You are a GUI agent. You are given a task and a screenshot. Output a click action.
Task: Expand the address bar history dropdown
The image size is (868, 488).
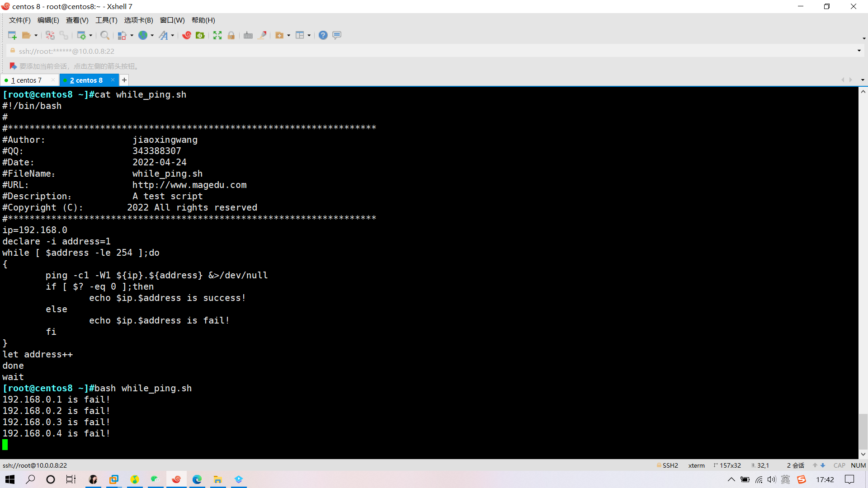click(859, 51)
